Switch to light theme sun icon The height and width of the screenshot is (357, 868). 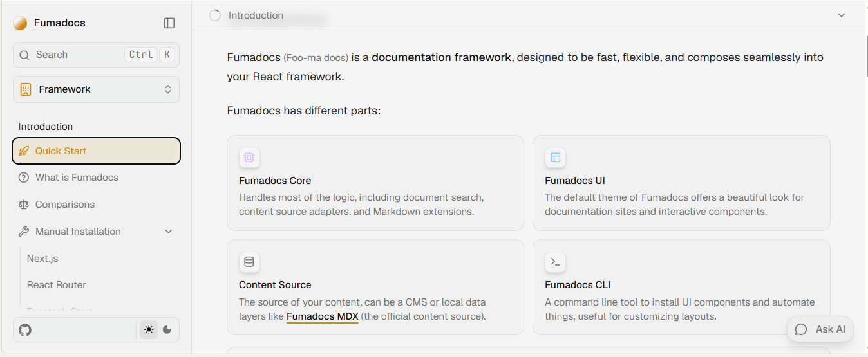click(x=149, y=330)
